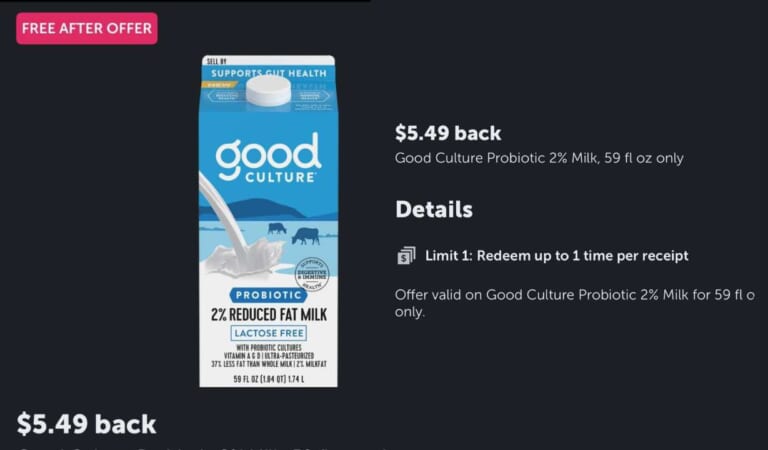Click the $5.49 back text at bottom left
This screenshot has width=768, height=450.
86,424
